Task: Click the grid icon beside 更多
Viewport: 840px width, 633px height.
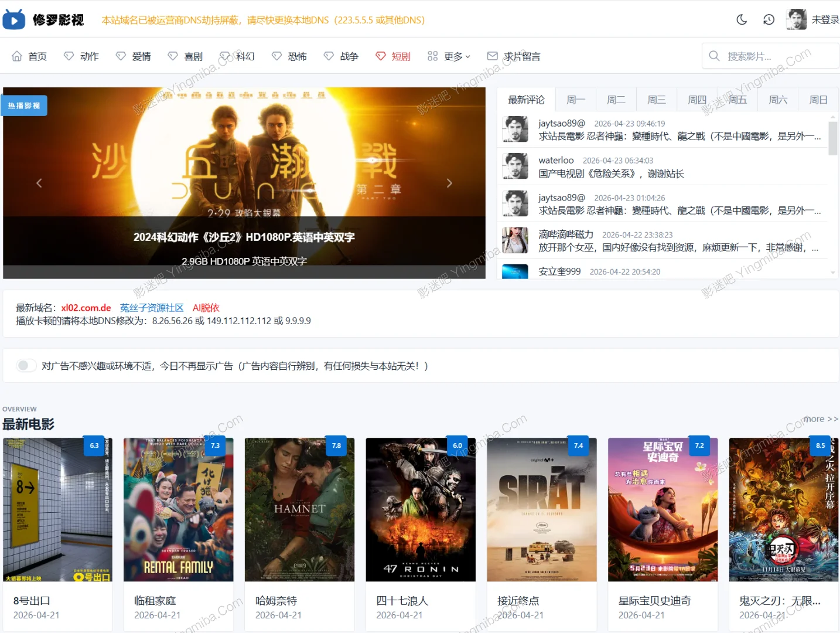Action: [432, 56]
